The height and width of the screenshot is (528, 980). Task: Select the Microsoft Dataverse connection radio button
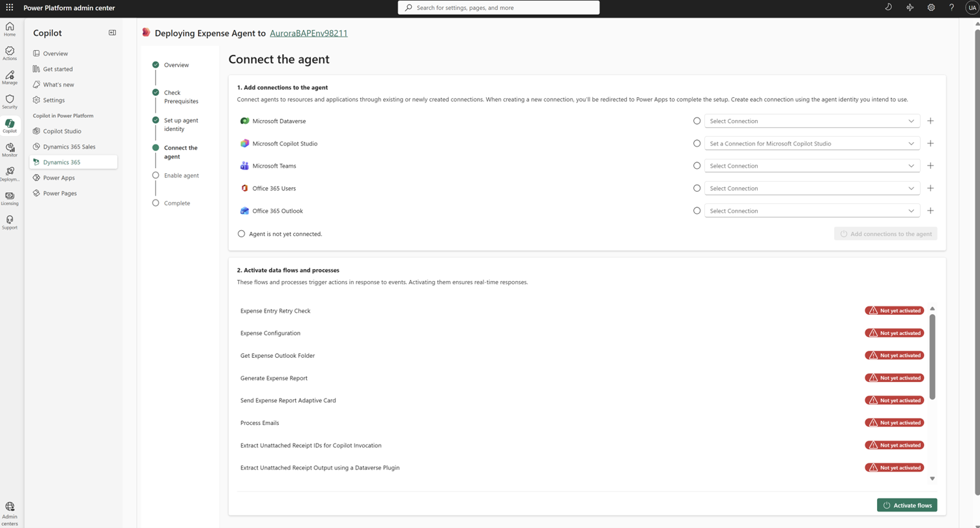697,121
